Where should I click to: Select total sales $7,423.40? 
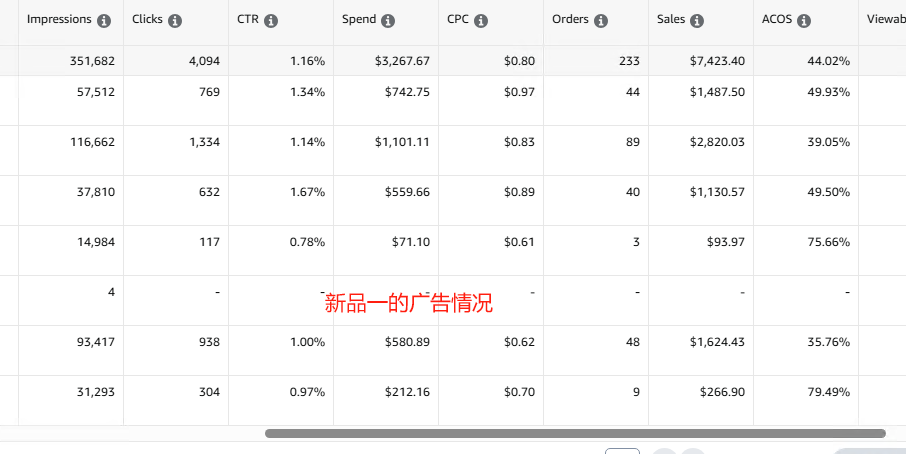click(x=717, y=61)
